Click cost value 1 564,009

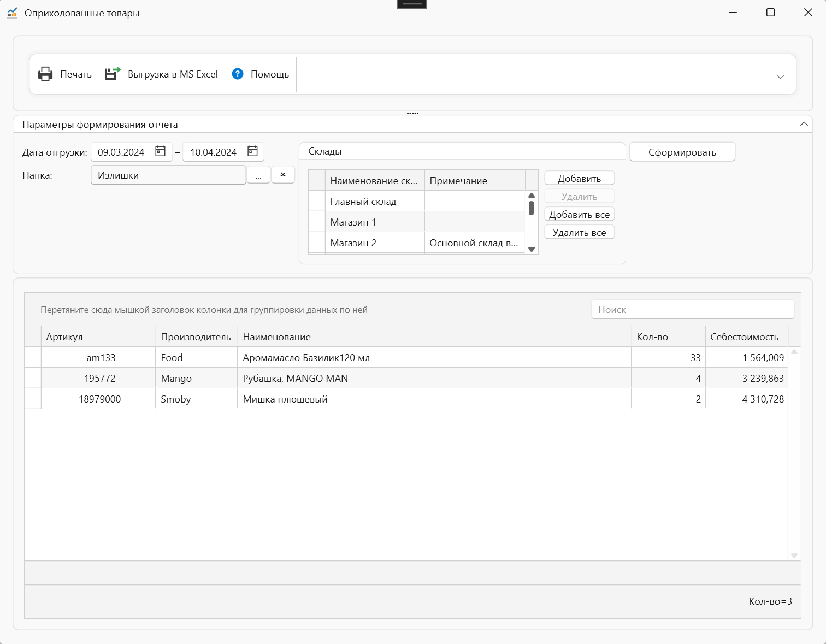747,357
